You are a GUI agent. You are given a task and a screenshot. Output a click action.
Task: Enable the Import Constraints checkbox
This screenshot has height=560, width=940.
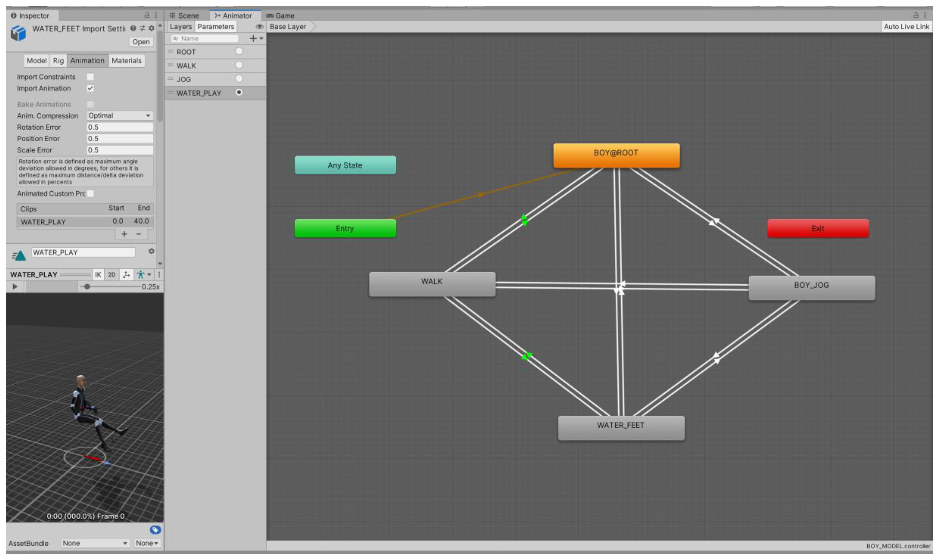90,77
